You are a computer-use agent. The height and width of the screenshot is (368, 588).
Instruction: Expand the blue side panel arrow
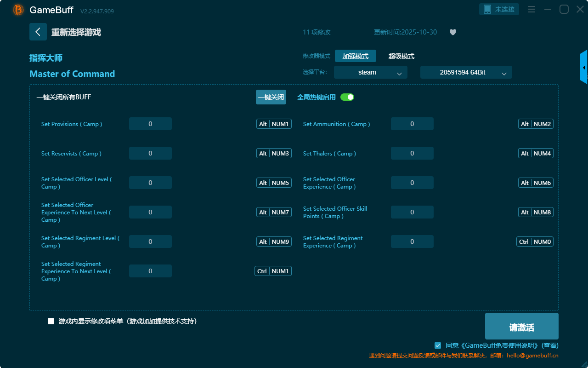click(584, 68)
